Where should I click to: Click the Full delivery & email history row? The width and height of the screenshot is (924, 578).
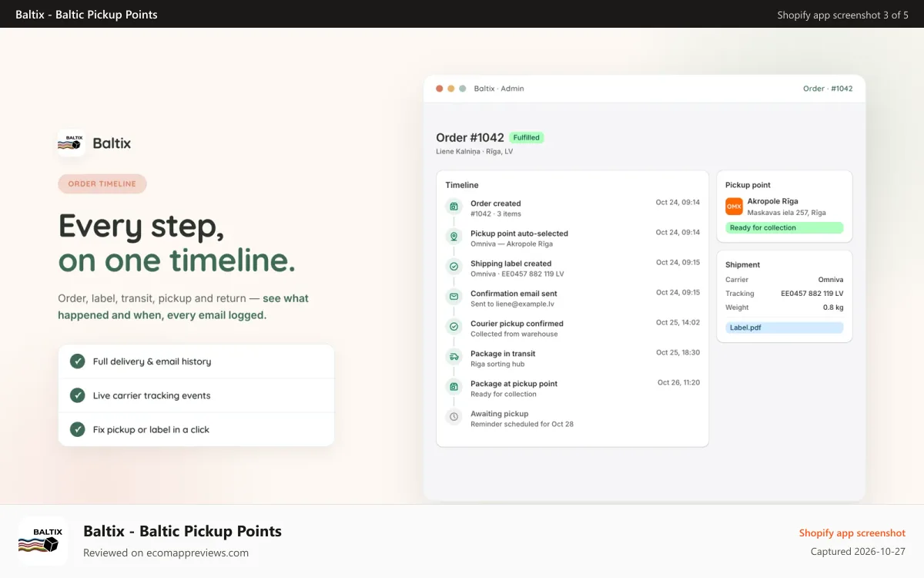196,361
